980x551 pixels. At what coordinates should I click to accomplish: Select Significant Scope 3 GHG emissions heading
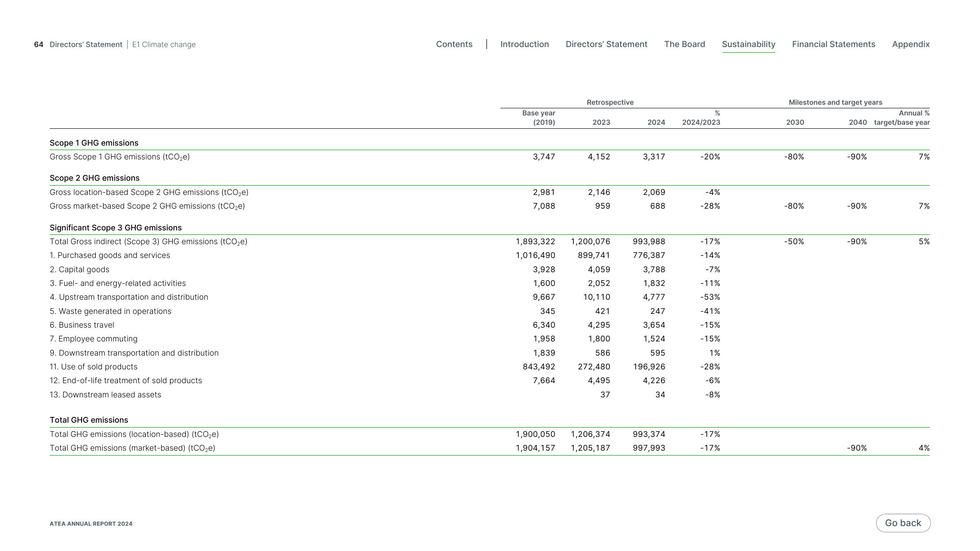pos(116,228)
